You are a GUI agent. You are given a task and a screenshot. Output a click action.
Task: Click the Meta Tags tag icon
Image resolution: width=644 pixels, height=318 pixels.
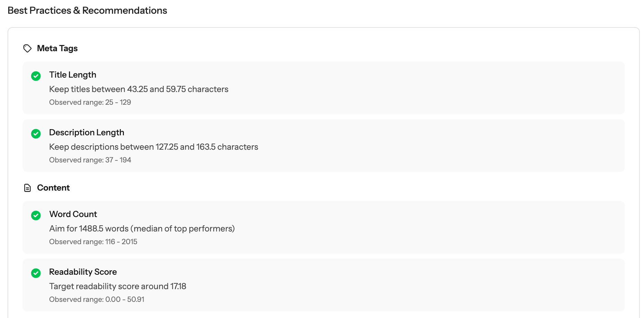pos(27,48)
